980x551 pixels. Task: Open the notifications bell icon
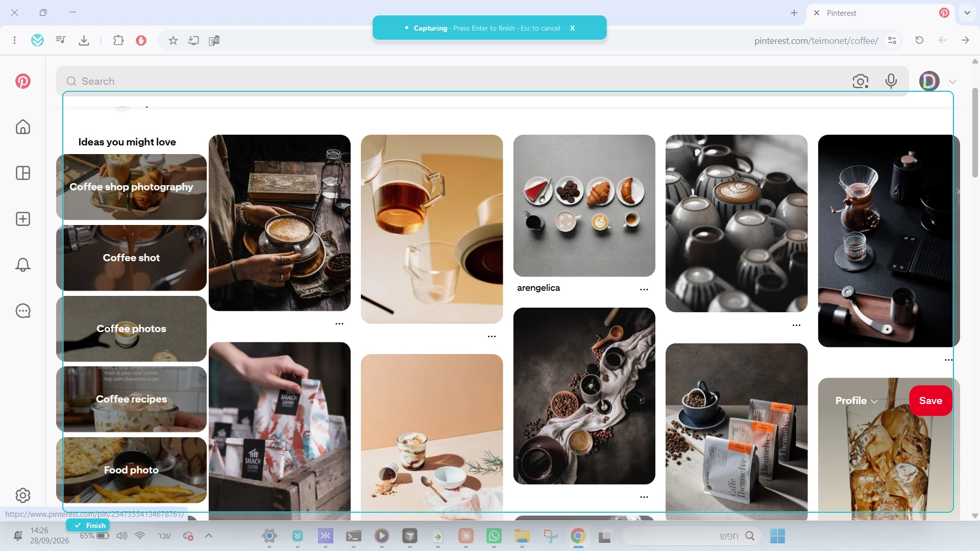23,265
